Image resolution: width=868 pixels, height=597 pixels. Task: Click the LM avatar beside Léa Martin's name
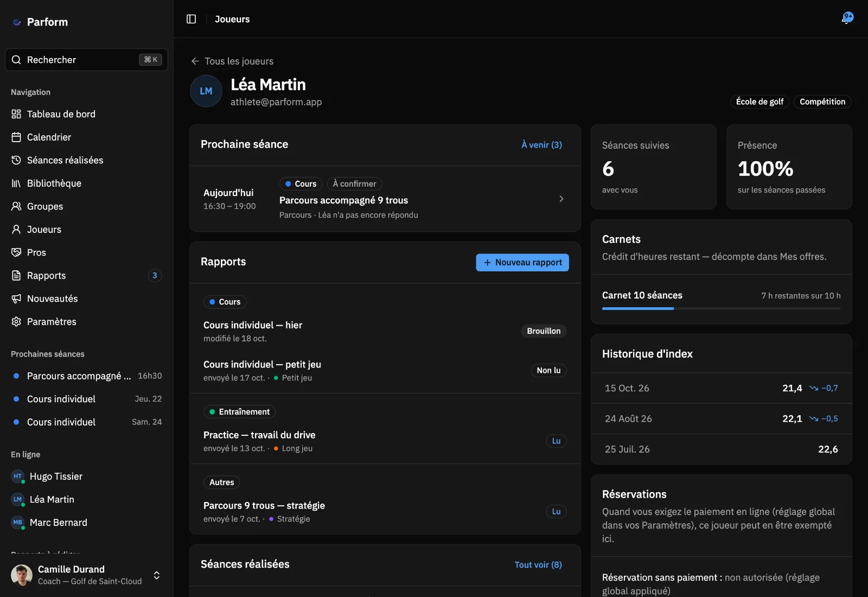(206, 91)
